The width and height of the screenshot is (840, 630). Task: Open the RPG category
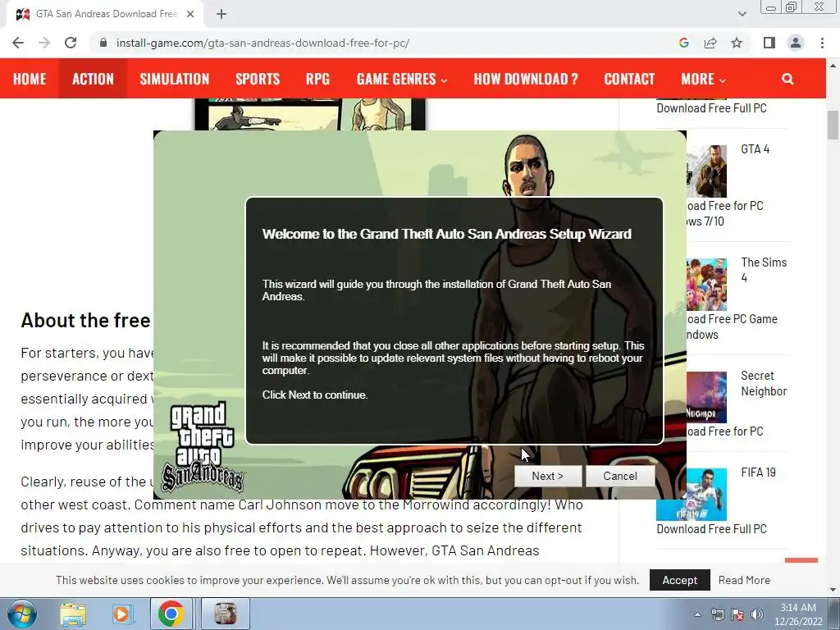click(317, 79)
